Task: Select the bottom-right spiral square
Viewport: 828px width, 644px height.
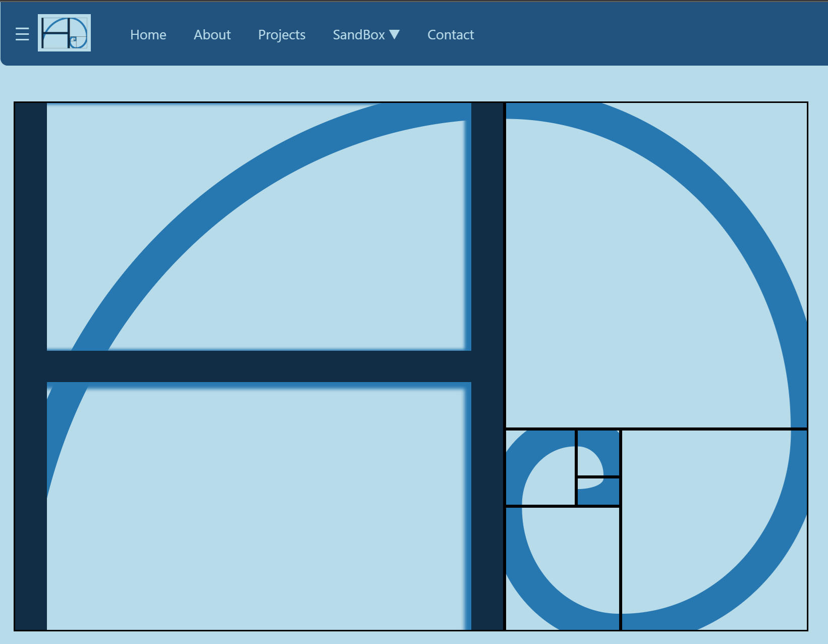Action: click(x=713, y=530)
